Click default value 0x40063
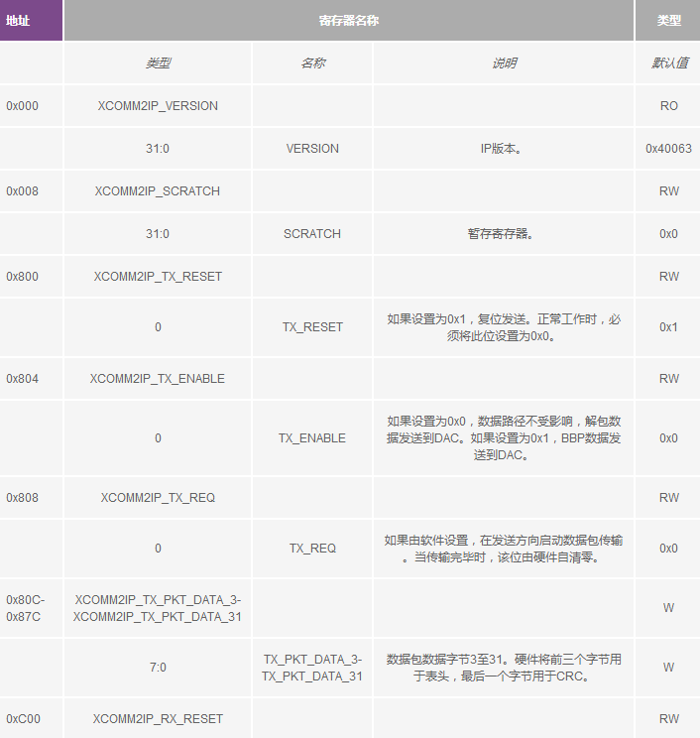Screen dimensions: 700x738 tap(668, 149)
